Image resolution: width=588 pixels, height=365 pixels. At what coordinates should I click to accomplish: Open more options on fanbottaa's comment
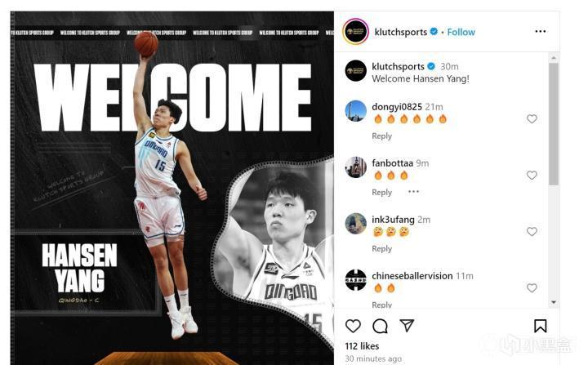point(413,192)
